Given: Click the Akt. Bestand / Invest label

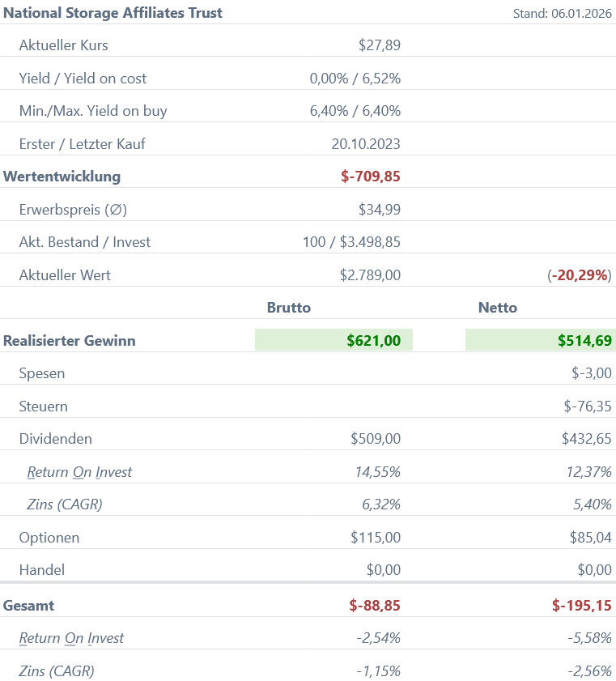Looking at the screenshot, I should 84,242.
